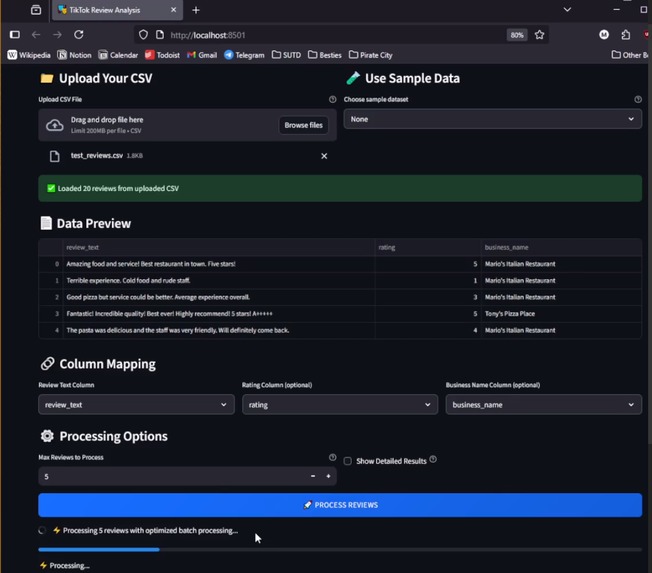Click the Show Detailed Results help icon
This screenshot has height=573, width=652.
tap(433, 459)
